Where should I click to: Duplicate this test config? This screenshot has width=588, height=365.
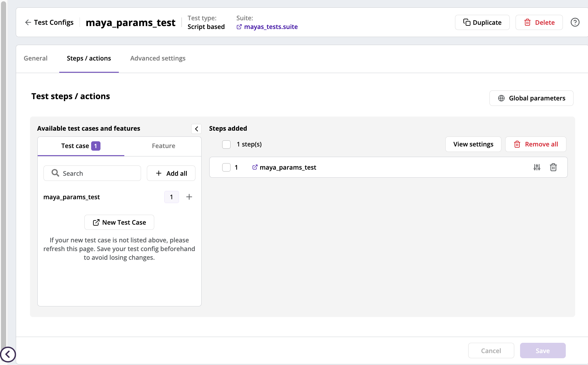point(482,22)
